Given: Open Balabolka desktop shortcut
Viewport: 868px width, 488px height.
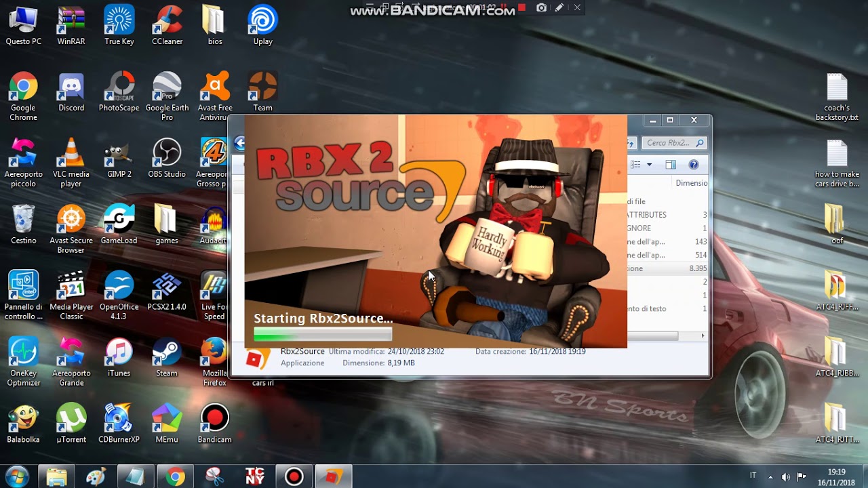Looking at the screenshot, I should click(23, 424).
